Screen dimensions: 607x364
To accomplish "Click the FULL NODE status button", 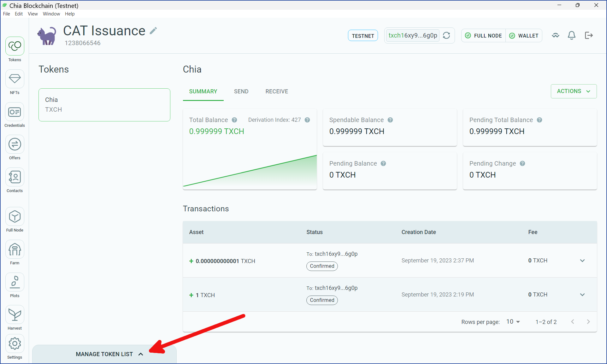I will pos(484,36).
